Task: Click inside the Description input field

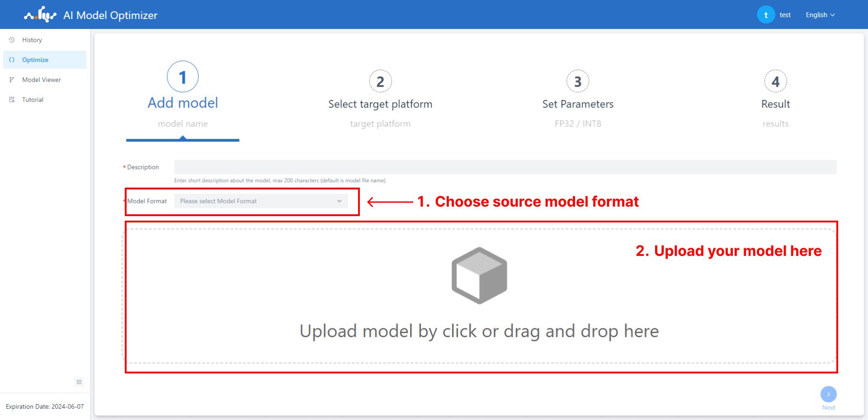Action: point(505,167)
